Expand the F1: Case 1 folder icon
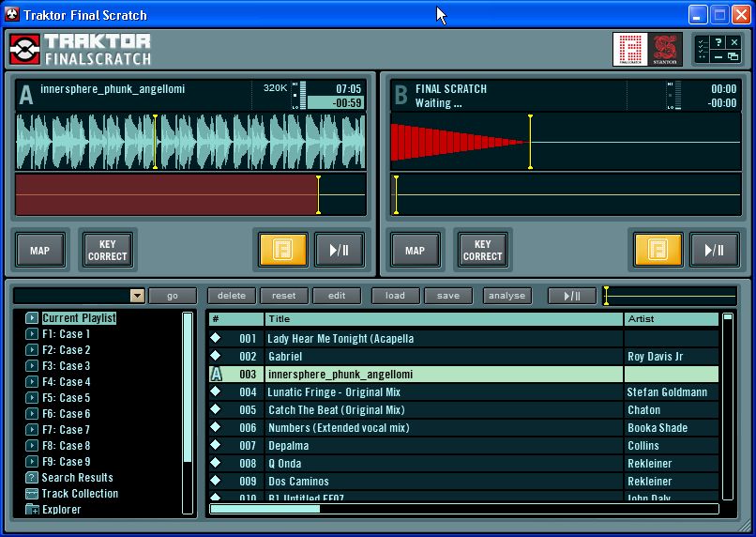 [x=32, y=334]
